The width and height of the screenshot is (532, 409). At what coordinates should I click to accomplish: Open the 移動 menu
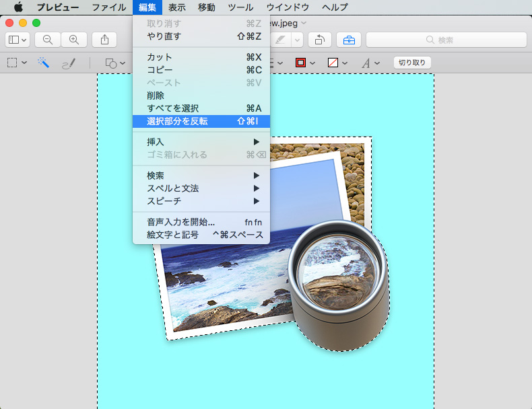pyautogui.click(x=206, y=7)
